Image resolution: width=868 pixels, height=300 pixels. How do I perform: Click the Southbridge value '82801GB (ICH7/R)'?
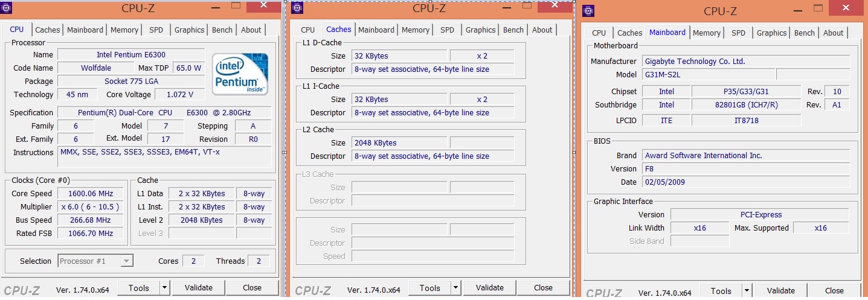click(746, 105)
